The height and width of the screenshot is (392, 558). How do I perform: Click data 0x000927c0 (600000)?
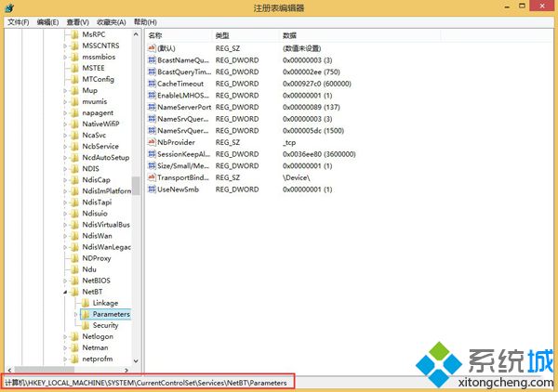pyautogui.click(x=317, y=84)
